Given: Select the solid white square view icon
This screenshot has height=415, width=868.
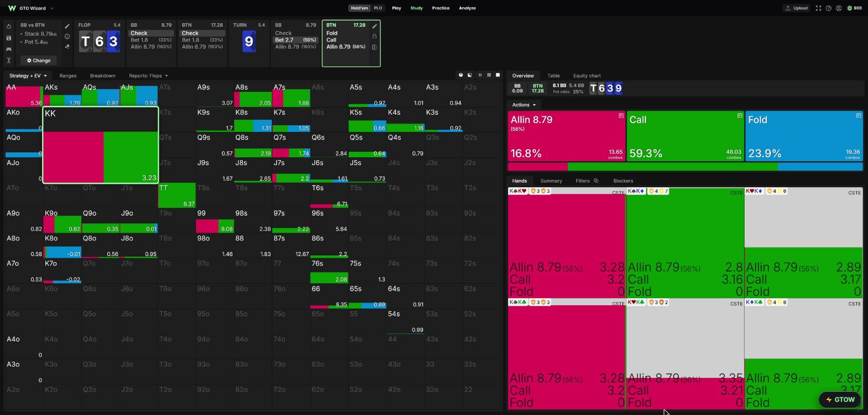Looking at the screenshot, I should [498, 75].
